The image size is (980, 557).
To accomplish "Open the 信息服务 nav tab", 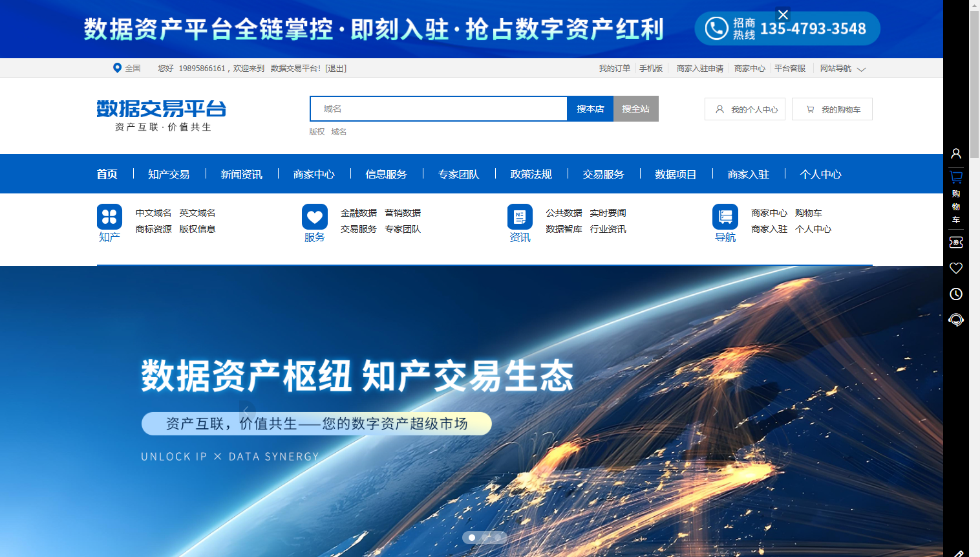I will coord(386,174).
